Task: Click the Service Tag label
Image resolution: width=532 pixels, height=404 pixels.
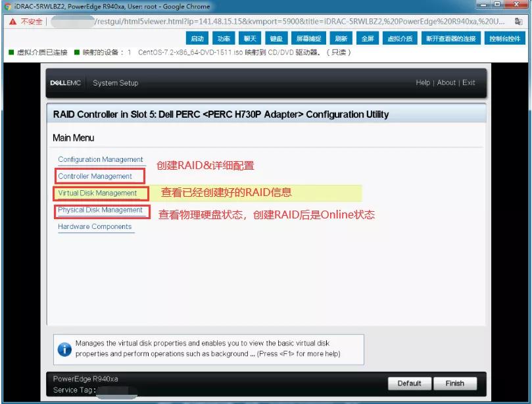Action: (74, 390)
